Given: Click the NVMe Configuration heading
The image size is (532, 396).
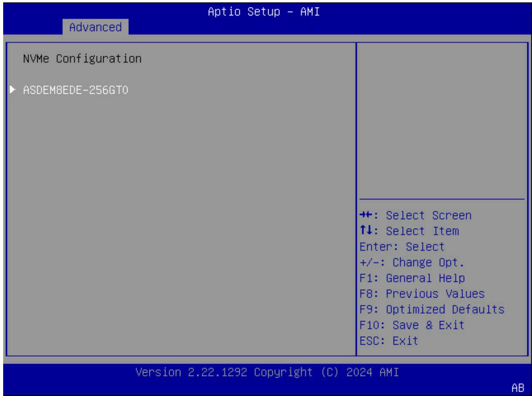Looking at the screenshot, I should tap(82, 59).
